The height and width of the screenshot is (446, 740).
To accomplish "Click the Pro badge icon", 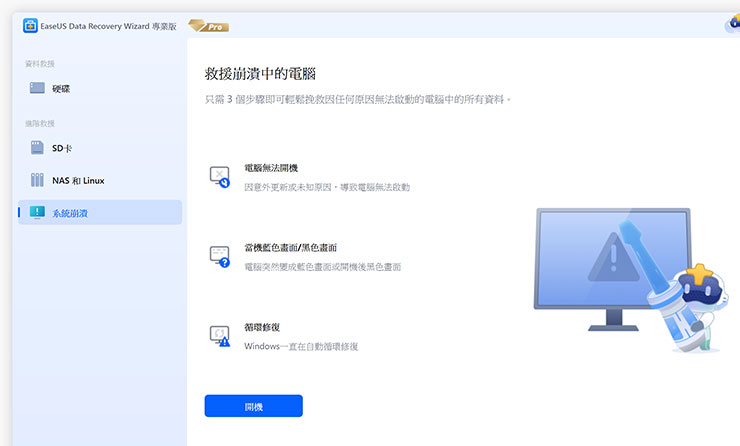I will [209, 26].
